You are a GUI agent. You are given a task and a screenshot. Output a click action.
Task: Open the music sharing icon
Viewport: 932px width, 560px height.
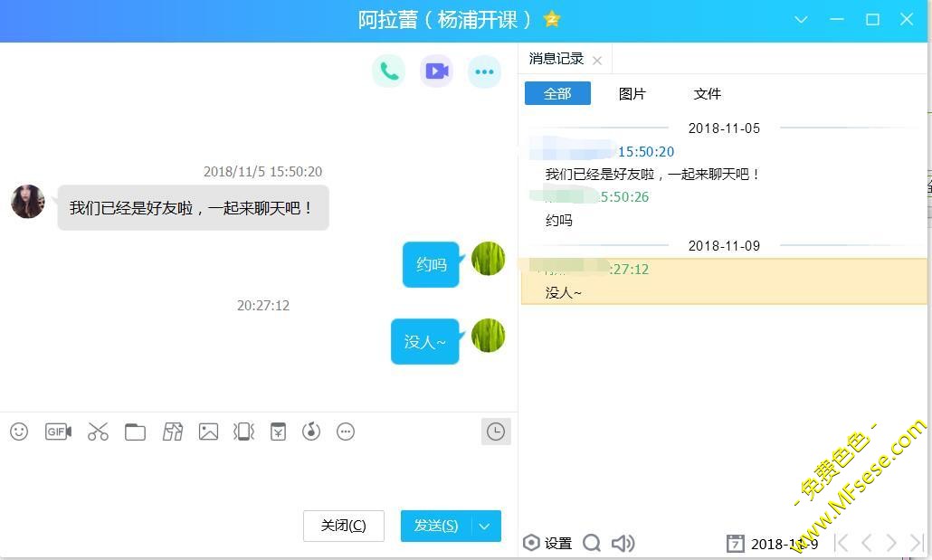311,432
